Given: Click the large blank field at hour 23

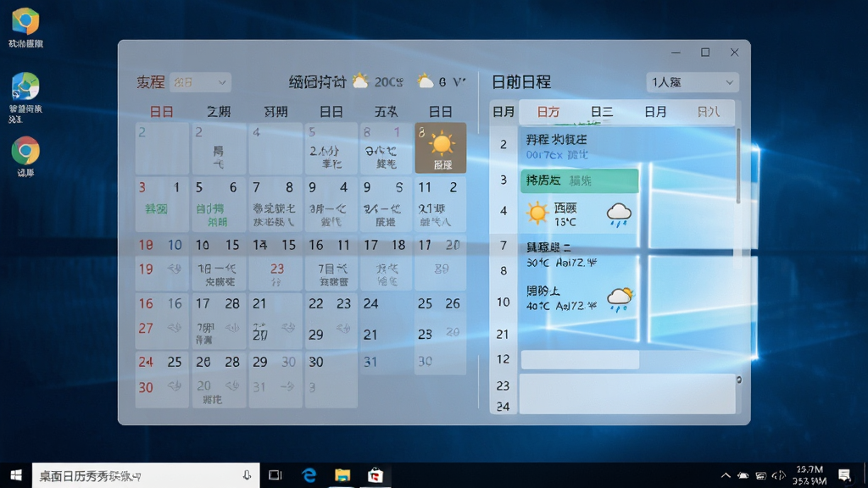Looking at the screenshot, I should tap(627, 393).
